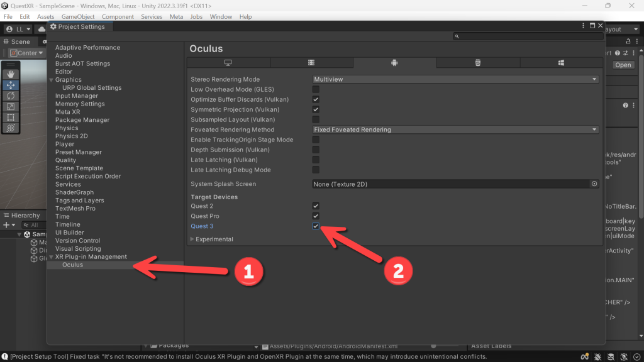Open Project Settings window options menu

pyautogui.click(x=583, y=26)
